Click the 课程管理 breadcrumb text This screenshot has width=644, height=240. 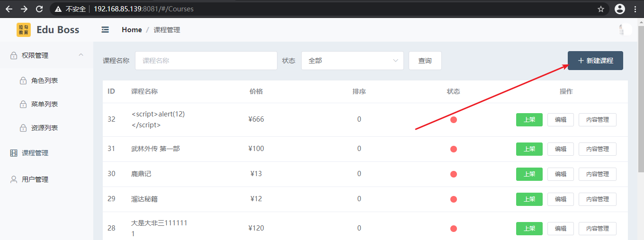pyautogui.click(x=167, y=30)
